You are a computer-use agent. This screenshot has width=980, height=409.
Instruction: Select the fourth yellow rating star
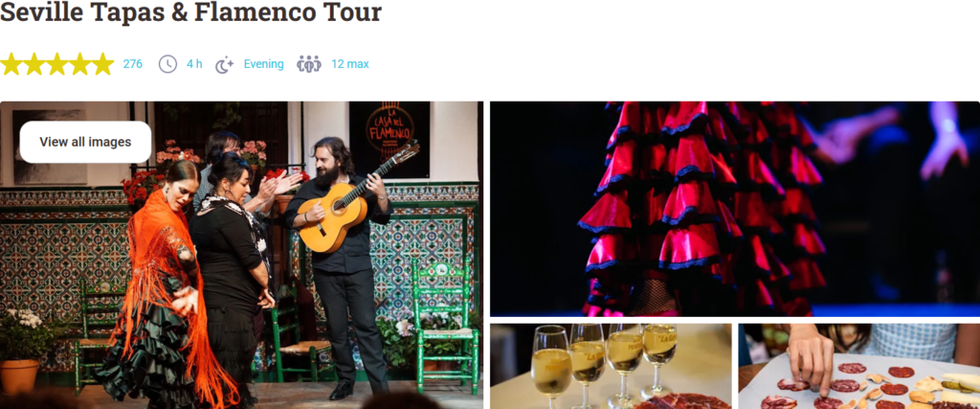coord(80,64)
